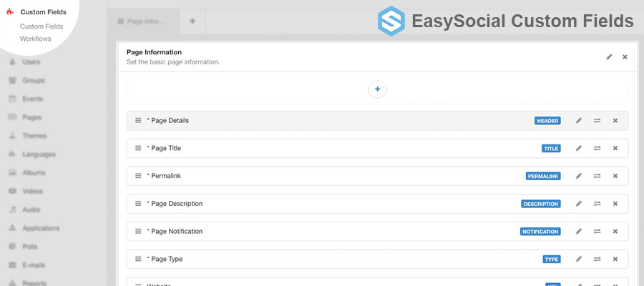
Task: Click the TYPE badge on Page Type
Action: point(552,260)
